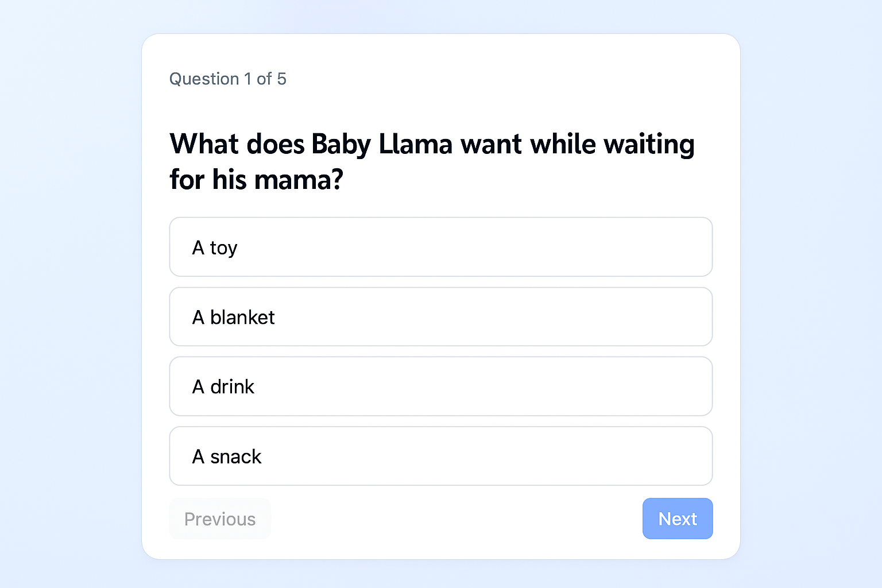Click the blue Next navigation button
Viewport: 882px width, 588px height.
tap(678, 519)
